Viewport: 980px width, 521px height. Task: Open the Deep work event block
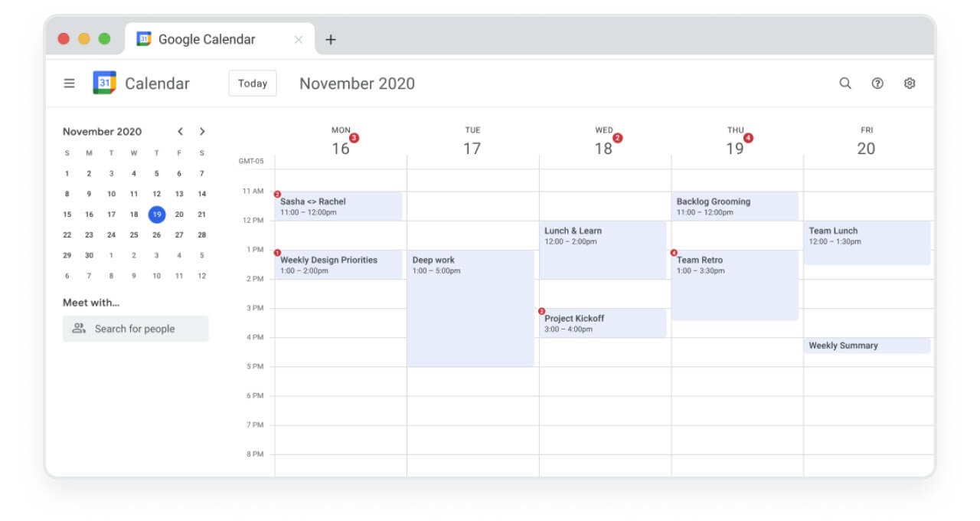point(472,308)
